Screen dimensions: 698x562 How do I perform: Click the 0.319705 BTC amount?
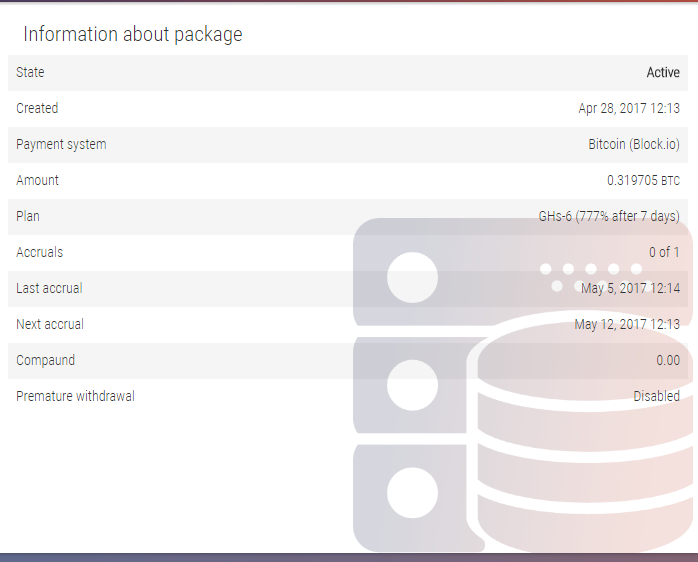(x=643, y=181)
